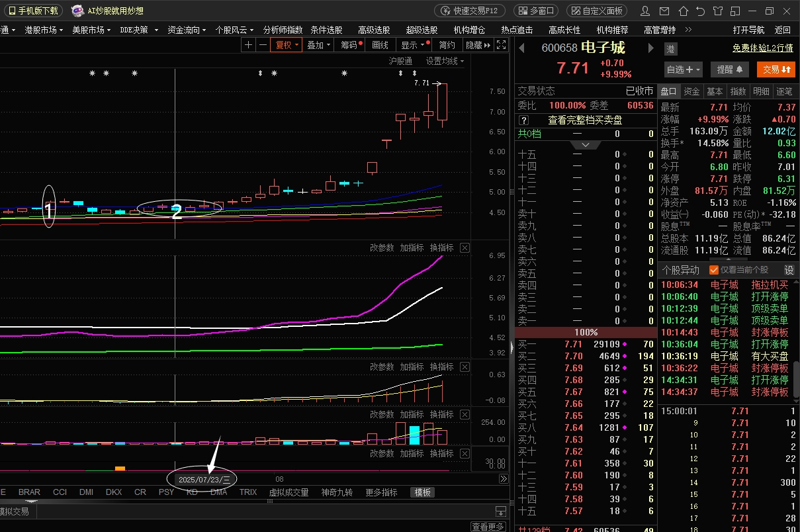This screenshot has height=532, width=800.
Task: Select the TRIX indicator tab
Action: pos(248,492)
